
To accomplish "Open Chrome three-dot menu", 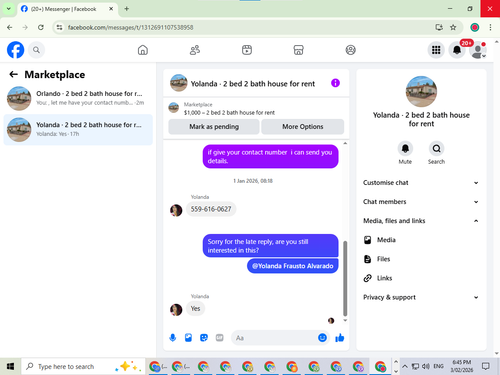I will pos(490,27).
